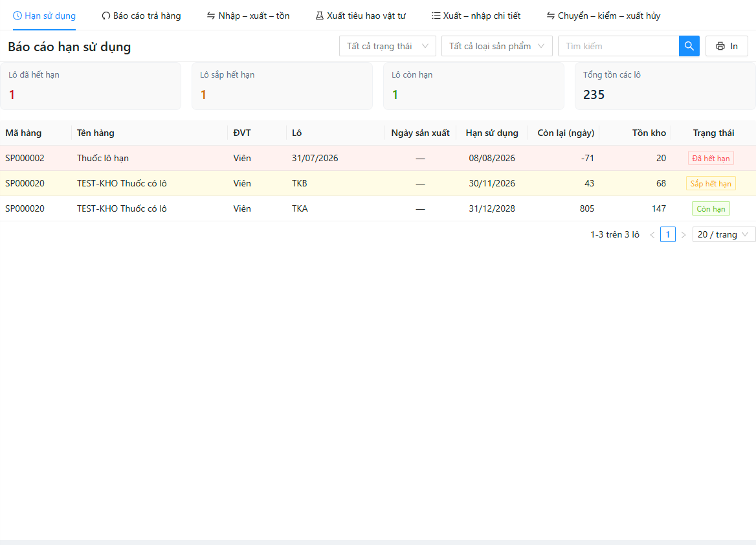756x545 pixels.
Task: Open the Xuất – nhập chi tiết tab
Action: (x=476, y=16)
